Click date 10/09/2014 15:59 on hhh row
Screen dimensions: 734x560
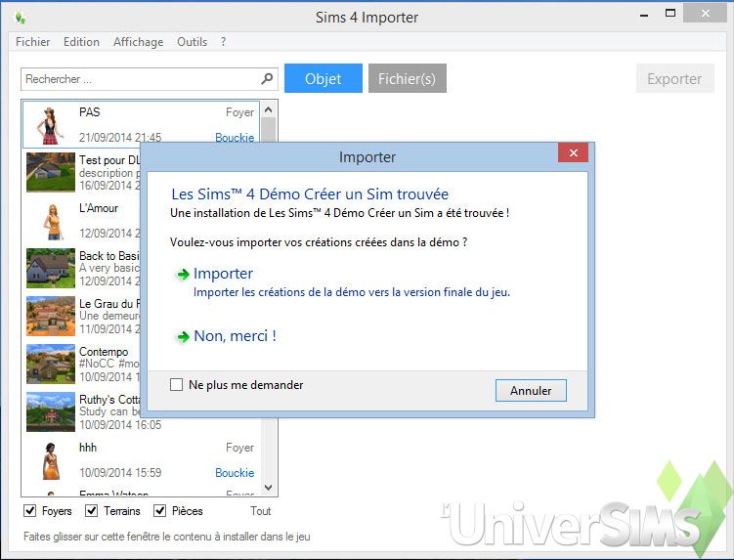click(120, 472)
